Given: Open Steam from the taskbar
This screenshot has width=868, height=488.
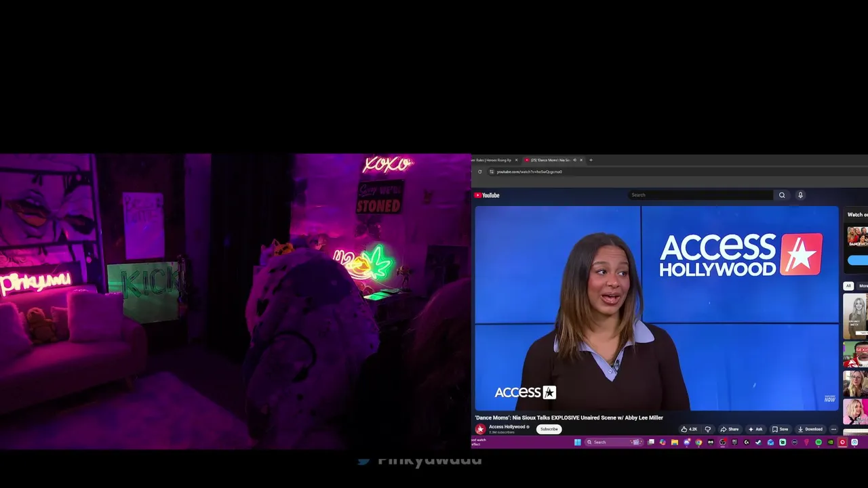Looking at the screenshot, I should click(758, 442).
